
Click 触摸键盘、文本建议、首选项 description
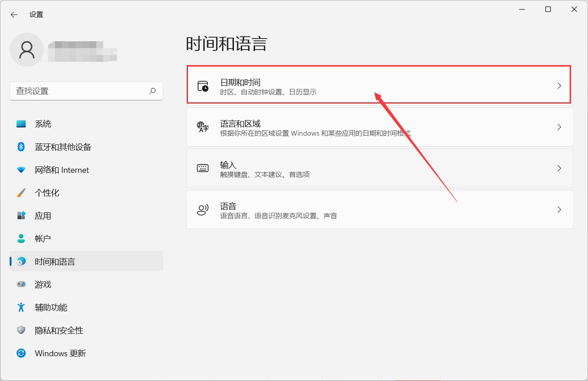pyautogui.click(x=265, y=175)
